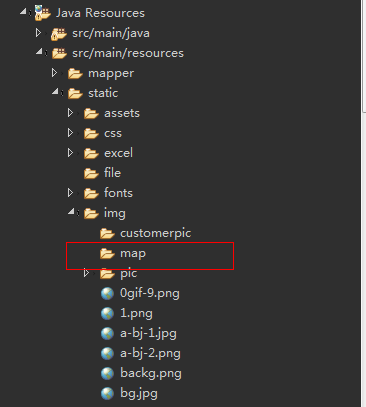Collapse the Java Resources node
The image size is (366, 407).
pos(23,12)
